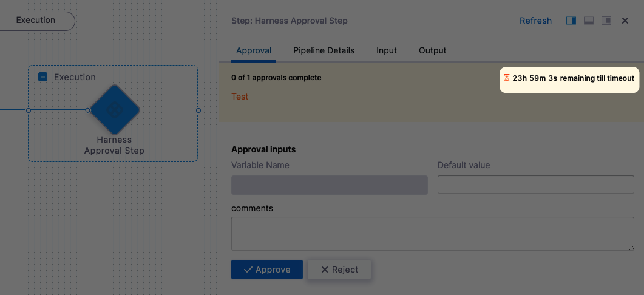Show the Output tab
The width and height of the screenshot is (644, 295).
tap(432, 50)
